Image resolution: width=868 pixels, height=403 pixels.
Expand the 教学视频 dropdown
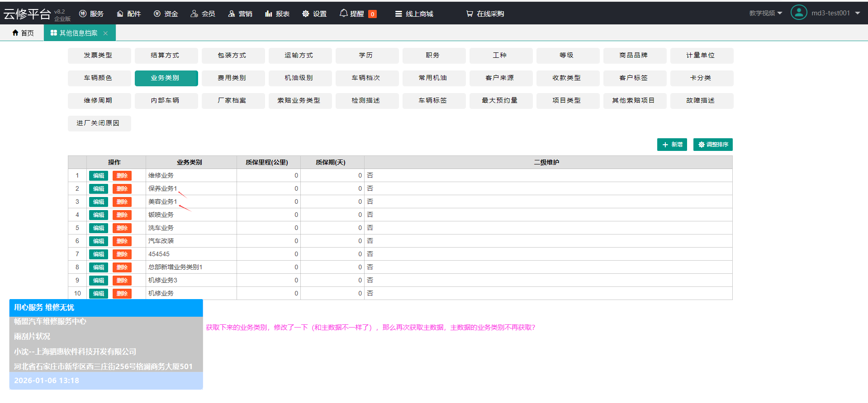tap(765, 13)
